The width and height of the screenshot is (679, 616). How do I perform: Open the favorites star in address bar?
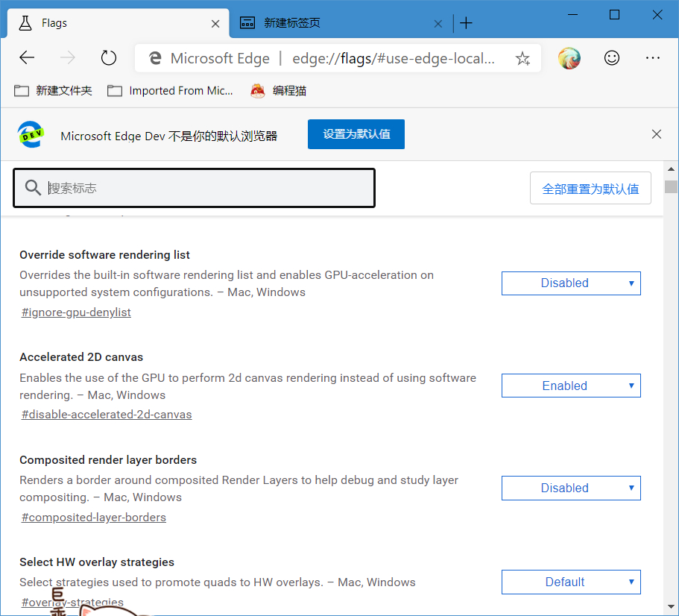522,57
